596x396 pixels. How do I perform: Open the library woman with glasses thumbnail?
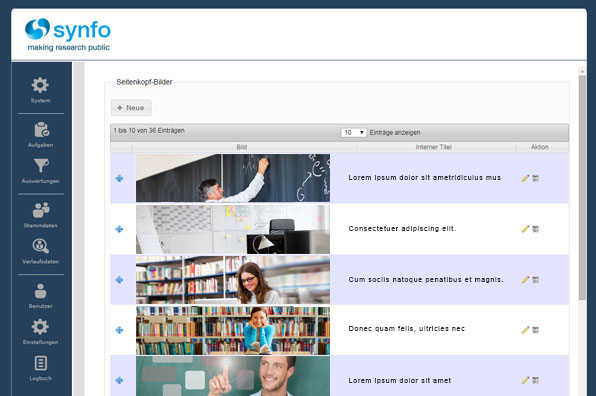(x=233, y=280)
